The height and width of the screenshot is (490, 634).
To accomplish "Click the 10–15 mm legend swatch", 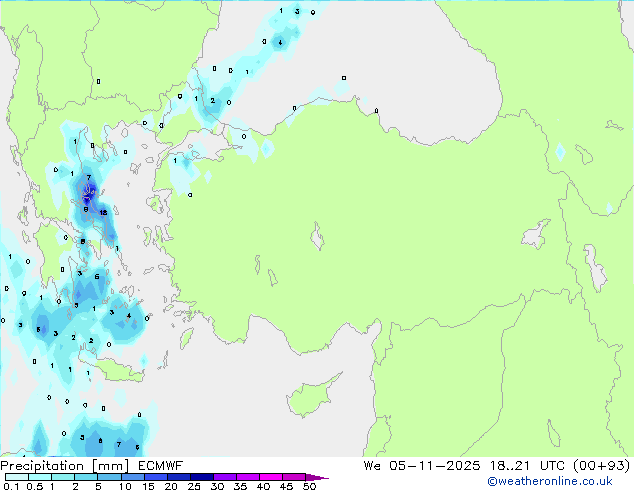I will 133,477.
